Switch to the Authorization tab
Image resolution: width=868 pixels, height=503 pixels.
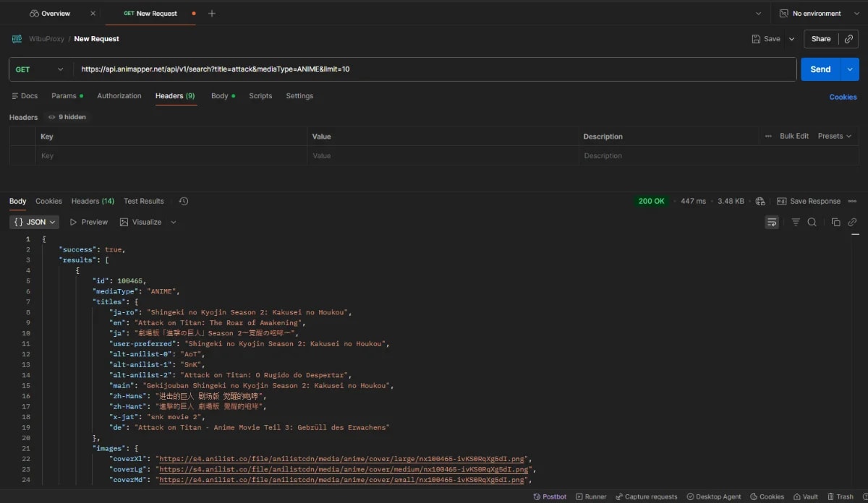tap(119, 95)
